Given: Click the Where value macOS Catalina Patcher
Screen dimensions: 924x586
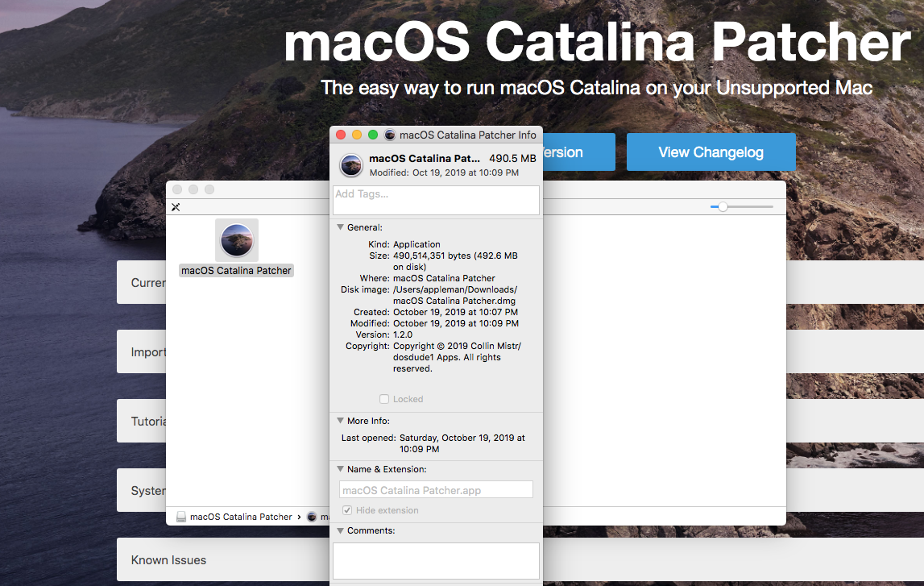Looking at the screenshot, I should click(445, 278).
